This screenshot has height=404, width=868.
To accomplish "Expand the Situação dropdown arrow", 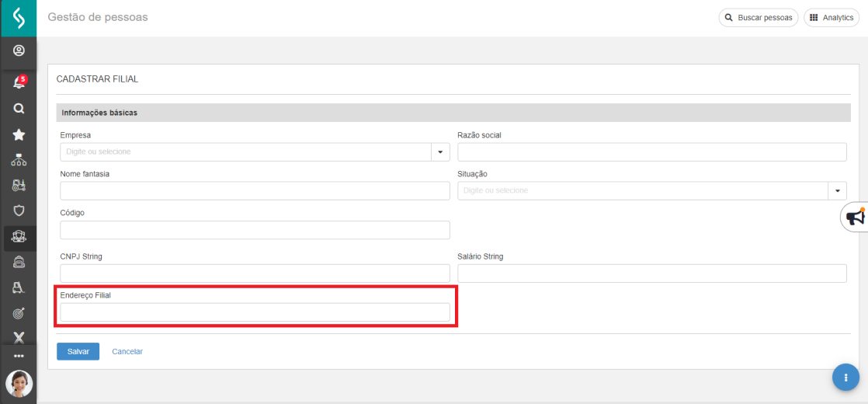I will pyautogui.click(x=838, y=190).
